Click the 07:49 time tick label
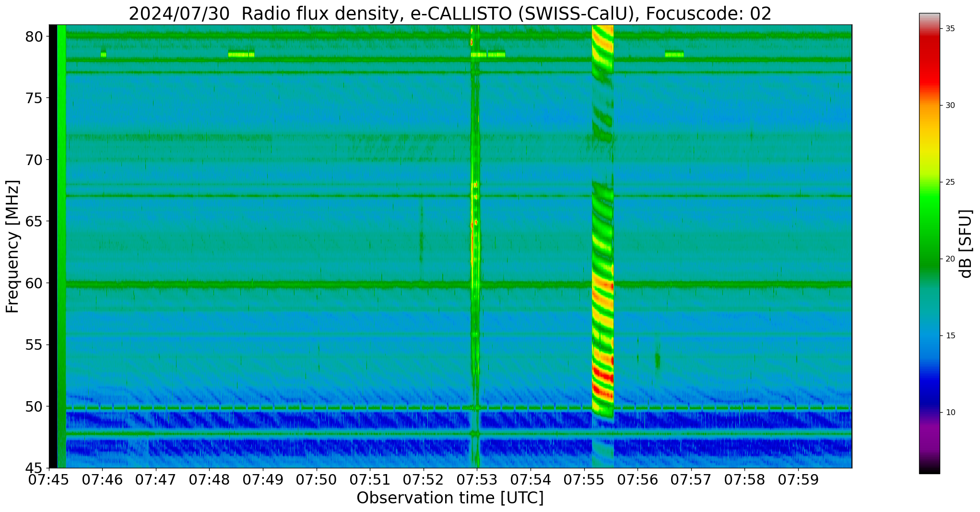Screen dimensions: 980x512 pyautogui.click(x=263, y=480)
